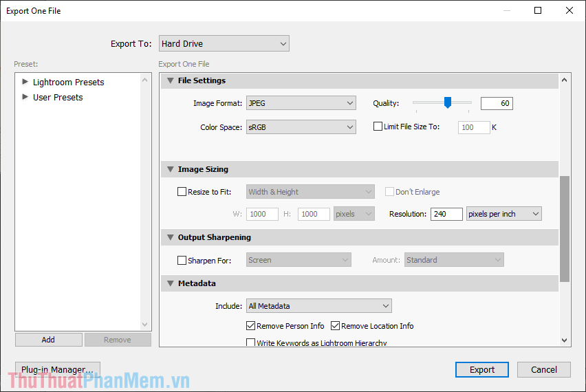
Task: Open the Image Format JPEG dropdown
Action: click(301, 103)
